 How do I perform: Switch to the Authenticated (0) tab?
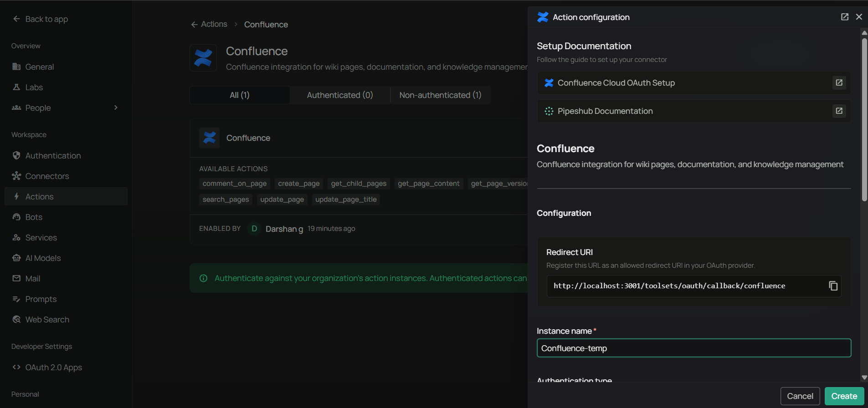340,95
